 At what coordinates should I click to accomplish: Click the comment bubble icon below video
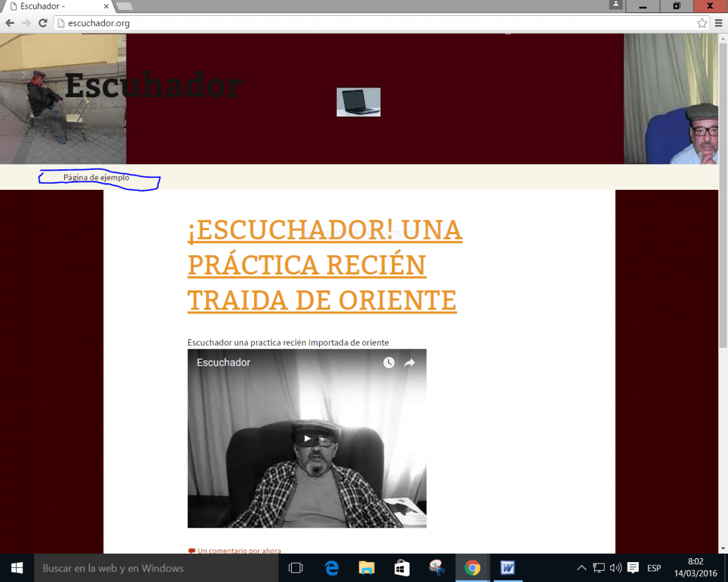191,550
